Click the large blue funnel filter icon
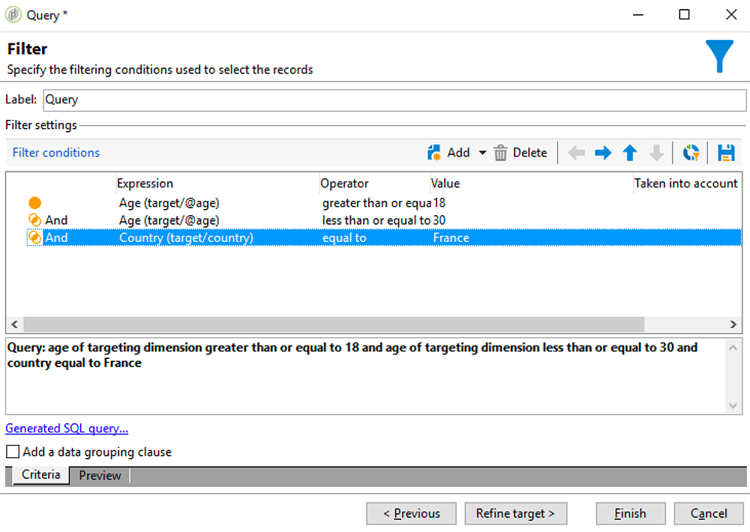Screen dimensions: 750x532 (x=719, y=56)
